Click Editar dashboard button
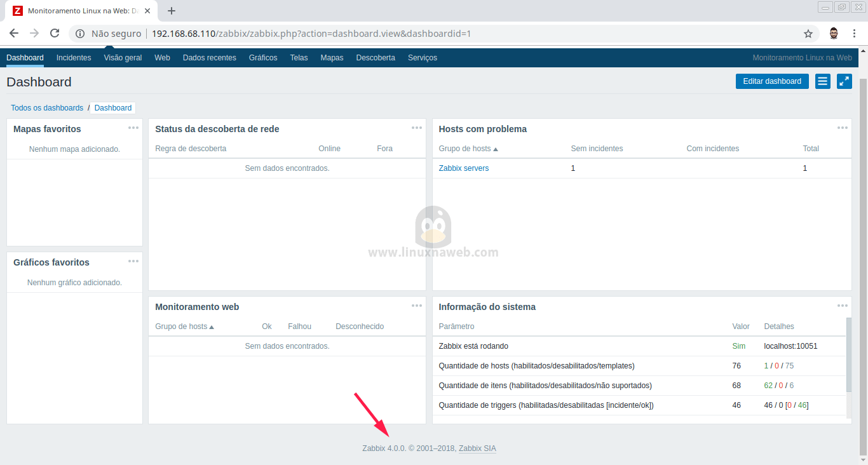The width and height of the screenshot is (868, 465). [772, 81]
